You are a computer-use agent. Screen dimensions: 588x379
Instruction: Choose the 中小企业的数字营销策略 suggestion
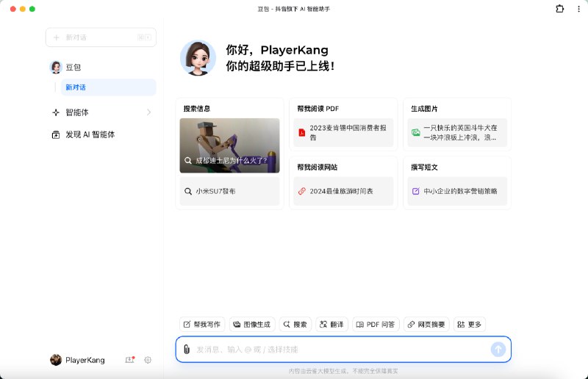click(x=457, y=191)
